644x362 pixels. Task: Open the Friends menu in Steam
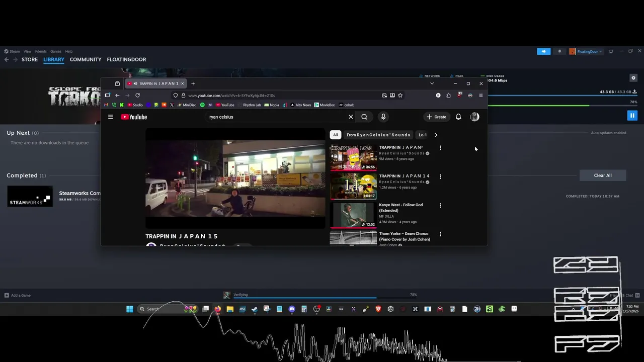(41, 51)
